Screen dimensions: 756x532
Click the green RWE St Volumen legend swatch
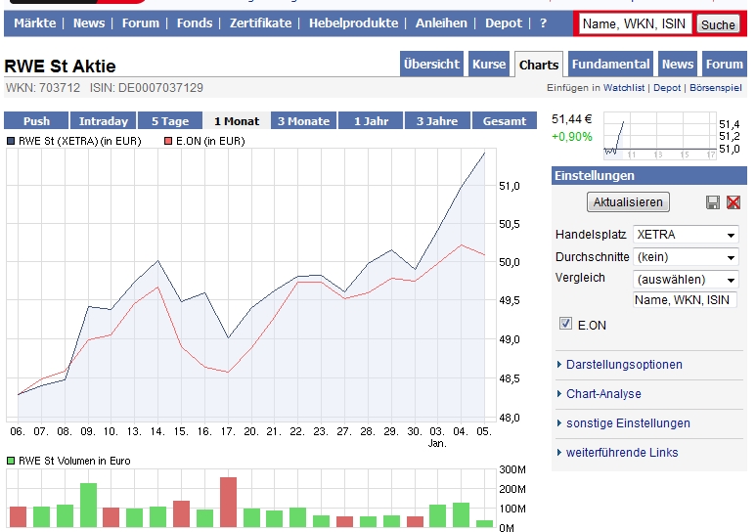tap(11, 461)
